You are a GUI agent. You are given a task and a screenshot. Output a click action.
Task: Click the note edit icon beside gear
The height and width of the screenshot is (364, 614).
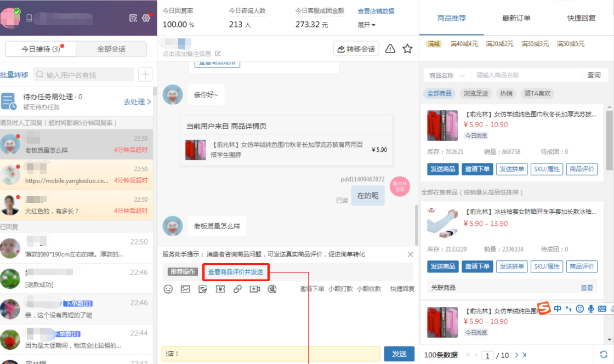pyautogui.click(x=133, y=18)
